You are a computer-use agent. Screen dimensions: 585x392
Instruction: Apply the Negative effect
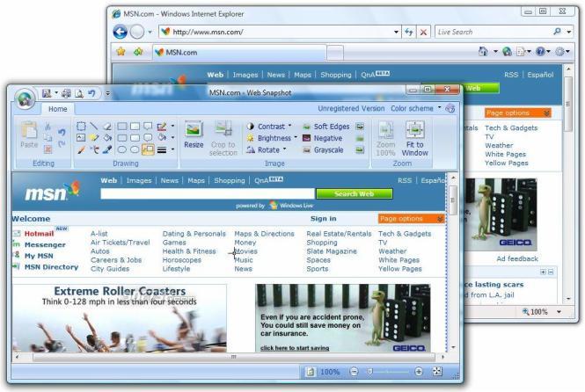click(323, 138)
